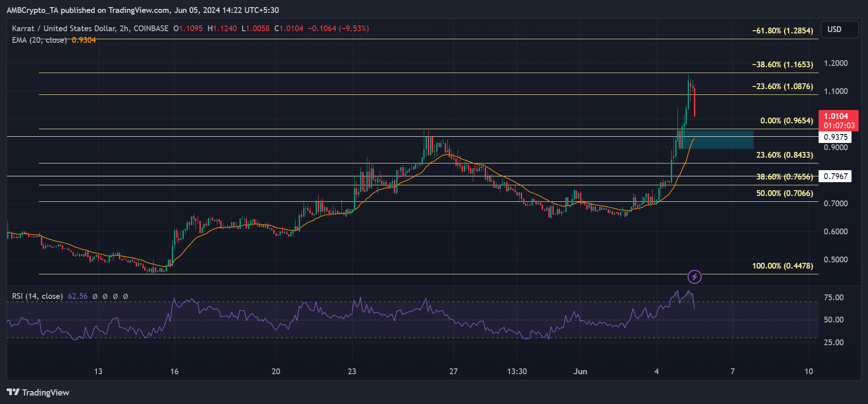
Task: Select the 0.00% (0.9654) Fibonacci label
Action: pos(787,121)
